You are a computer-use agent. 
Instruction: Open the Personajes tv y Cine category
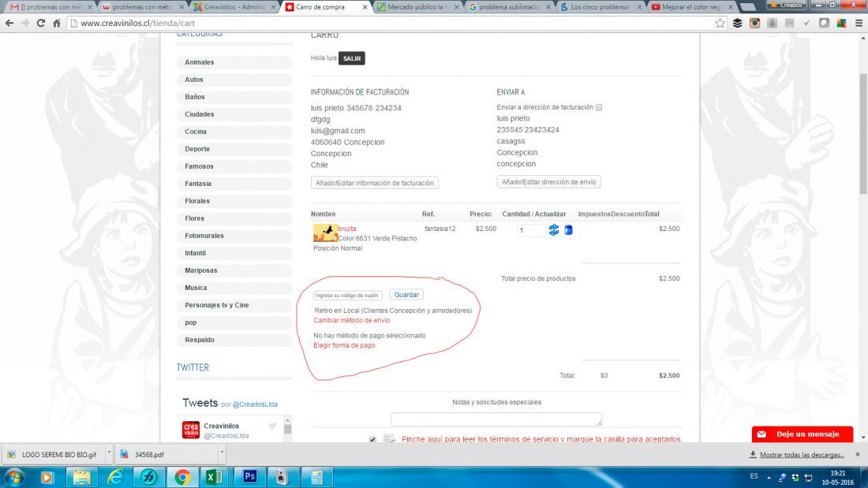(x=234, y=305)
